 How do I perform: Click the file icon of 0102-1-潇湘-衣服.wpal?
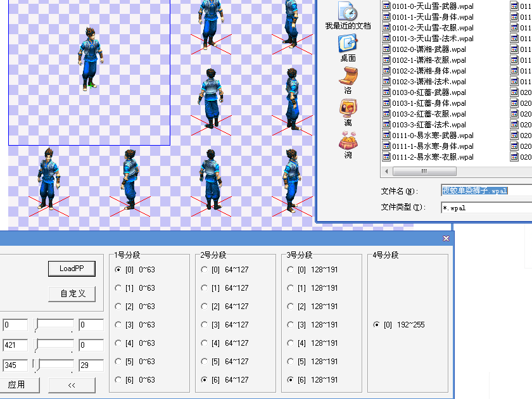tap(386, 60)
